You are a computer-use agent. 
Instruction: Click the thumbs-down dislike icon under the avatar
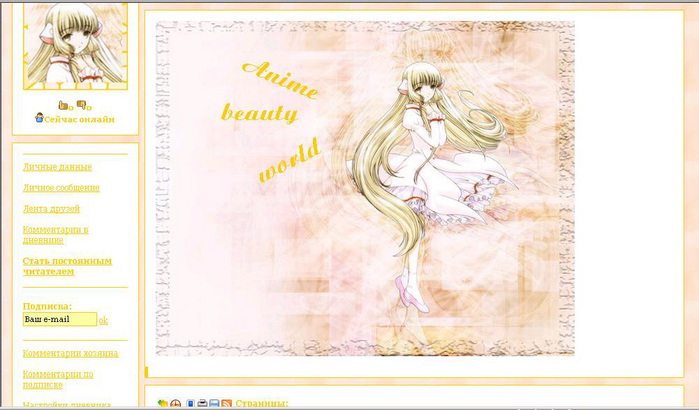tap(81, 105)
